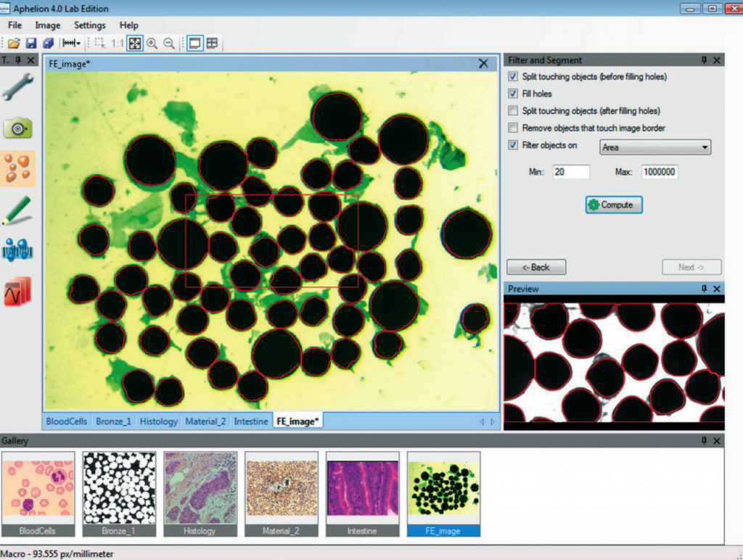
Task: Close the left task panel
Action: point(30,60)
